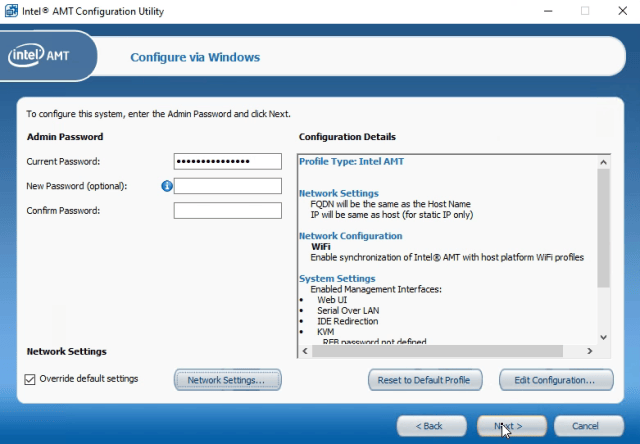Click the blue Network Settings heading in details
640x444 pixels.
(339, 193)
